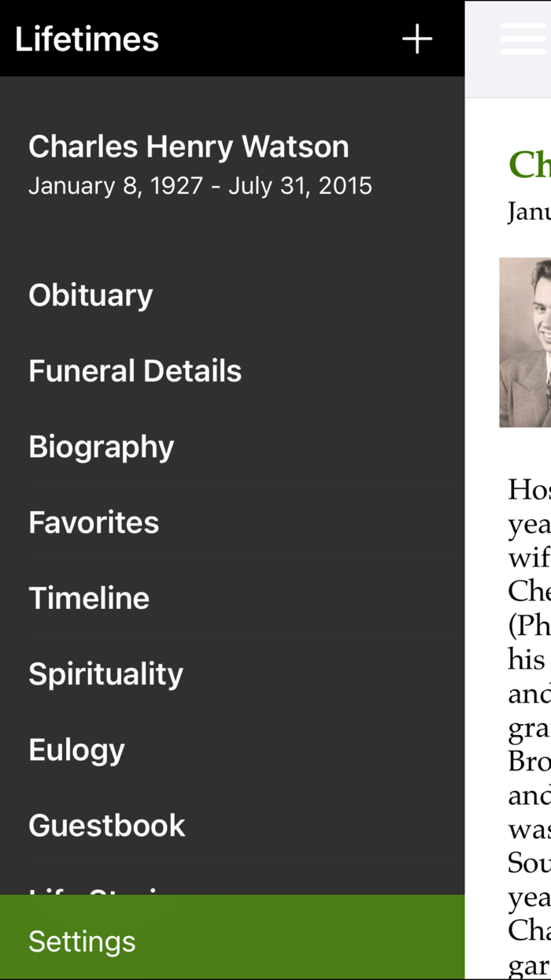The image size is (551, 980).
Task: Open the Favorites section
Action: (94, 522)
